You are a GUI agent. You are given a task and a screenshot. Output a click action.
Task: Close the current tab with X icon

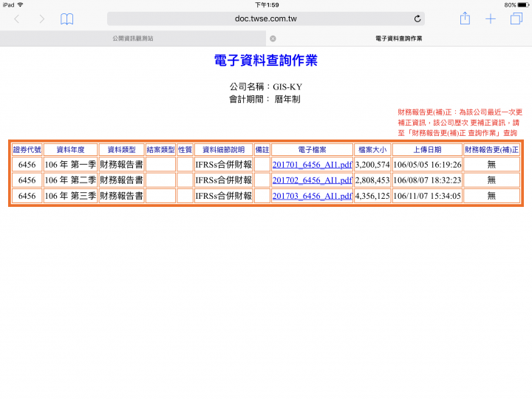pyautogui.click(x=273, y=38)
